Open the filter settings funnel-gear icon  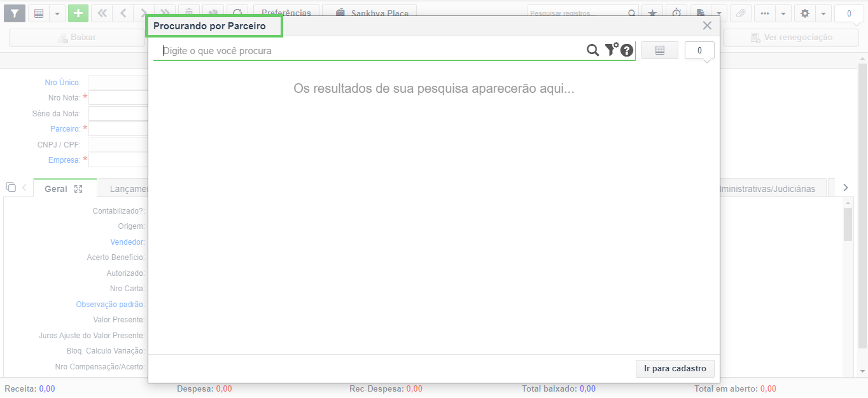(x=611, y=49)
